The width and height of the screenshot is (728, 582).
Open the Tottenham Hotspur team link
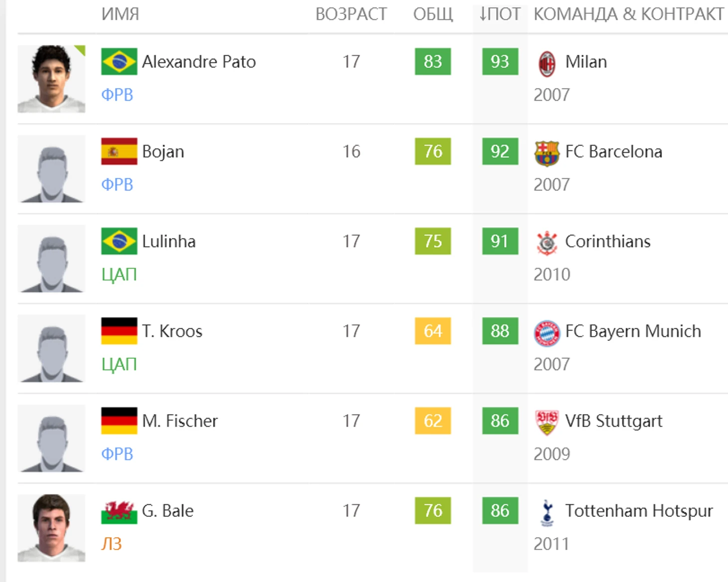pos(638,511)
